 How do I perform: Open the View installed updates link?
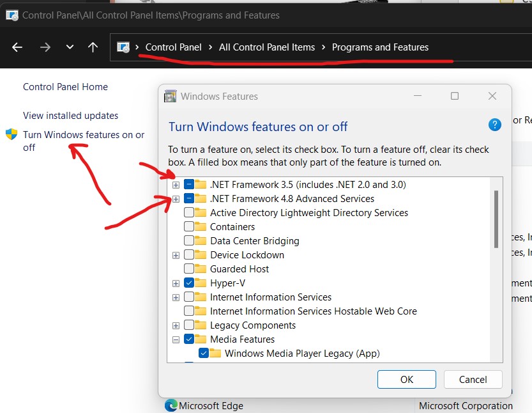point(70,116)
